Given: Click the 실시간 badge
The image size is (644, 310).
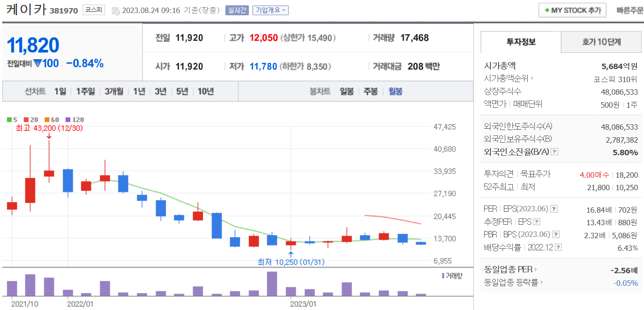Looking at the screenshot, I should [237, 10].
